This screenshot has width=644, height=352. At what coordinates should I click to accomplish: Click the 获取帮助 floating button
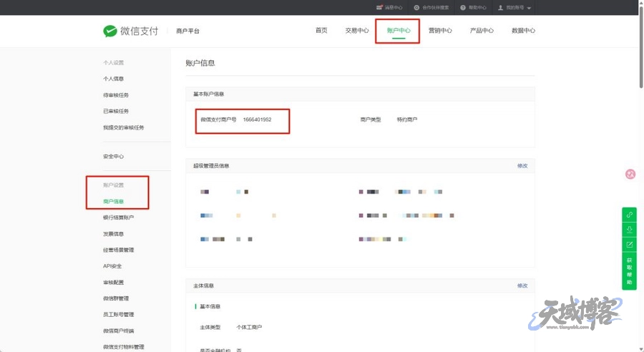(x=629, y=271)
